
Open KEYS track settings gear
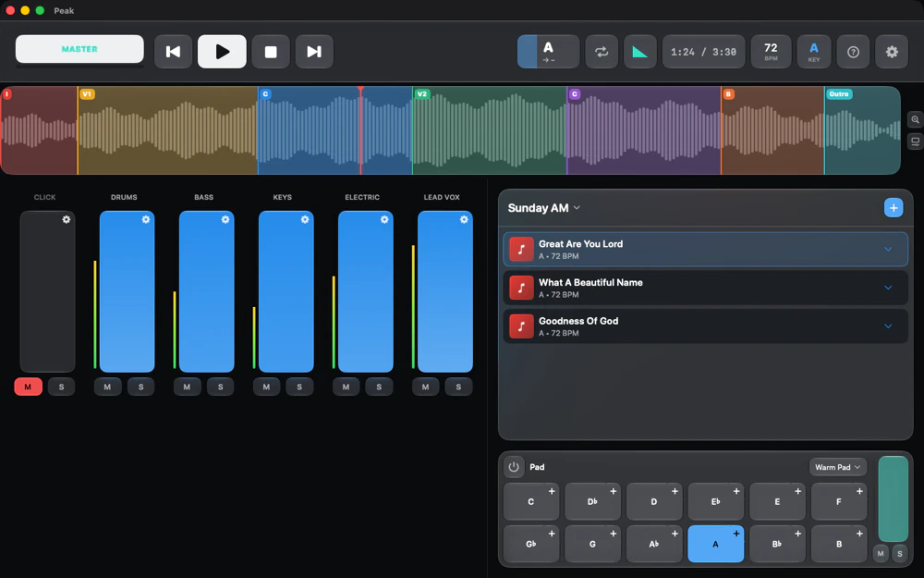(305, 219)
